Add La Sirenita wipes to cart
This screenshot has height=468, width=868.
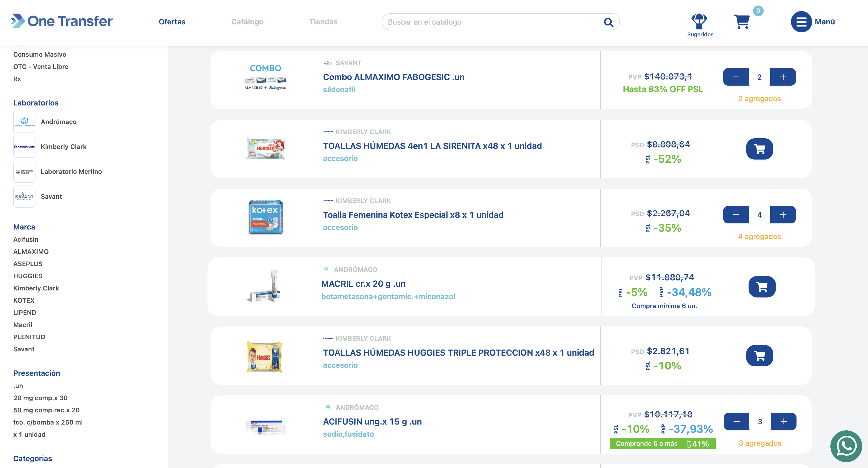(x=759, y=149)
